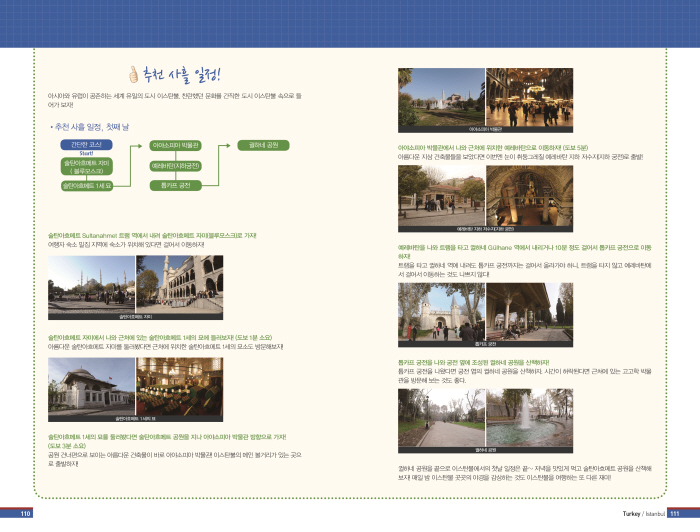
Task: Select the '예레바탄(지하궁전)' flowchart node
Action: coord(176,165)
